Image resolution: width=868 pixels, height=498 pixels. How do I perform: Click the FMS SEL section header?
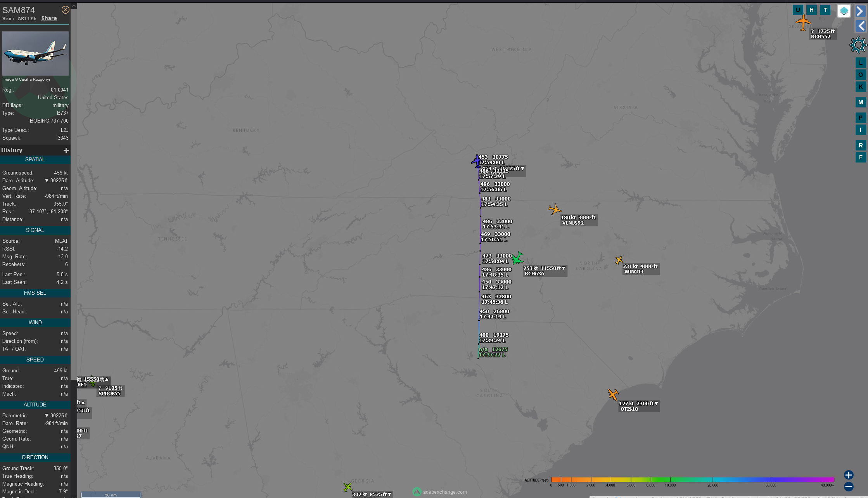(35, 293)
